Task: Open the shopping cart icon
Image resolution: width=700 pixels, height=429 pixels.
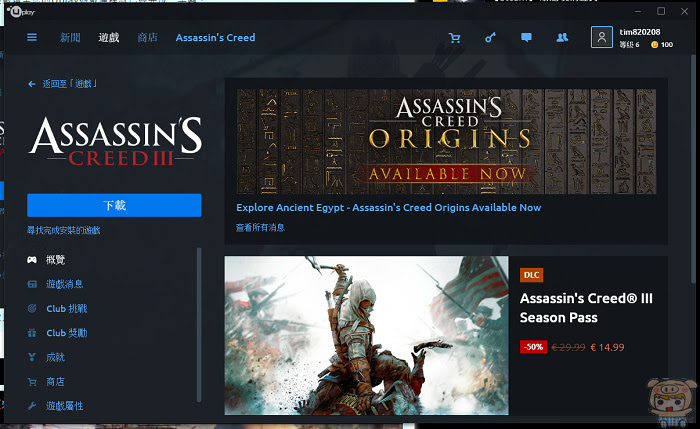Action: click(454, 38)
